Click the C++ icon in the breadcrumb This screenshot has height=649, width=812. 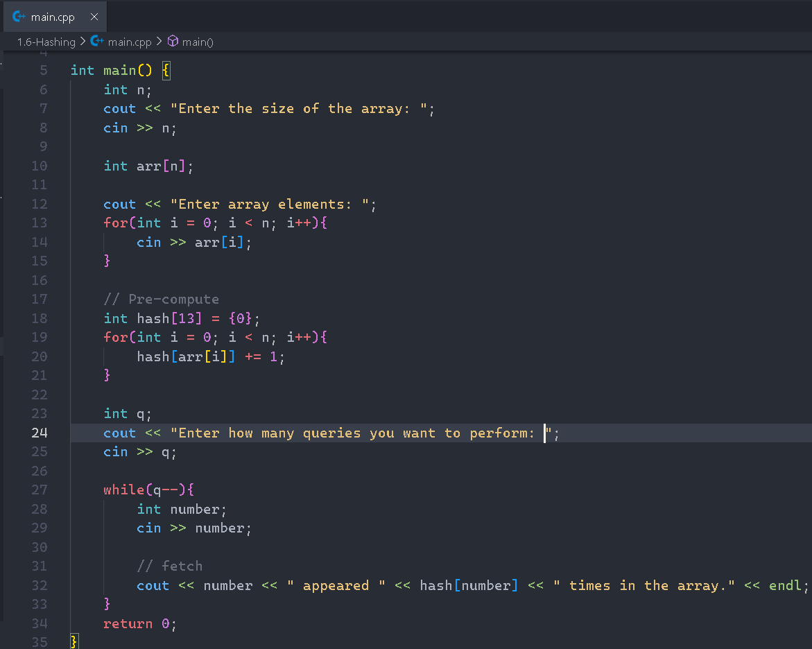point(97,41)
